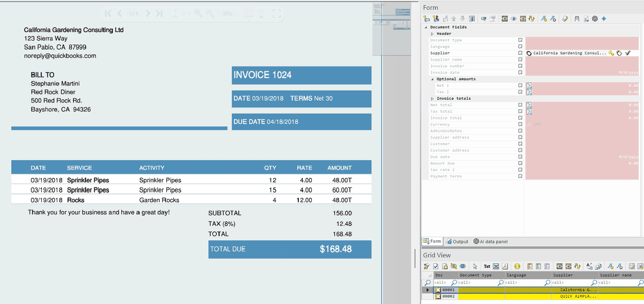Click the blue star icon in Form toolbar
The image size is (644, 304).
click(x=604, y=19)
